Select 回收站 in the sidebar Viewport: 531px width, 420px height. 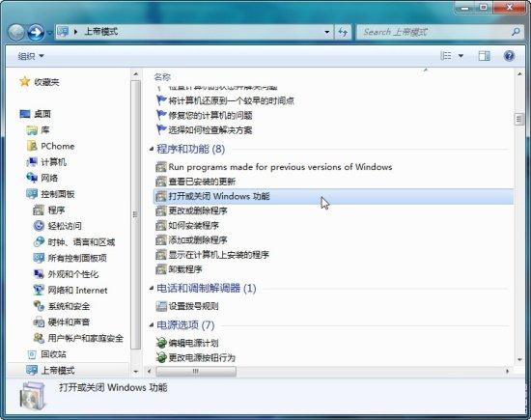point(53,354)
